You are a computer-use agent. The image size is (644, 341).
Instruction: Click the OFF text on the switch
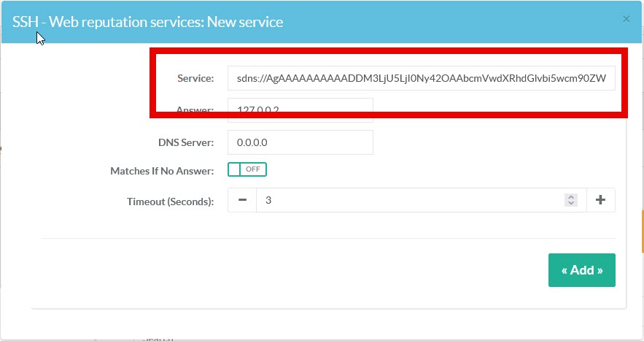(x=252, y=170)
